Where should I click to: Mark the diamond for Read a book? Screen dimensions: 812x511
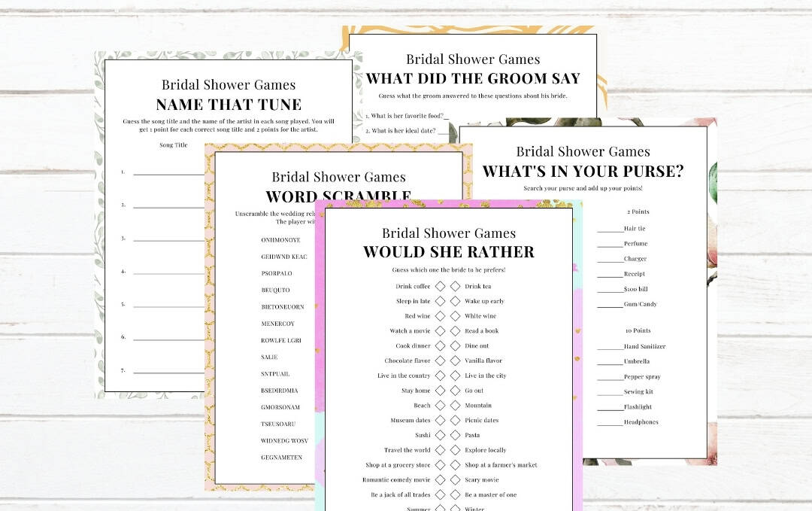[x=456, y=331]
